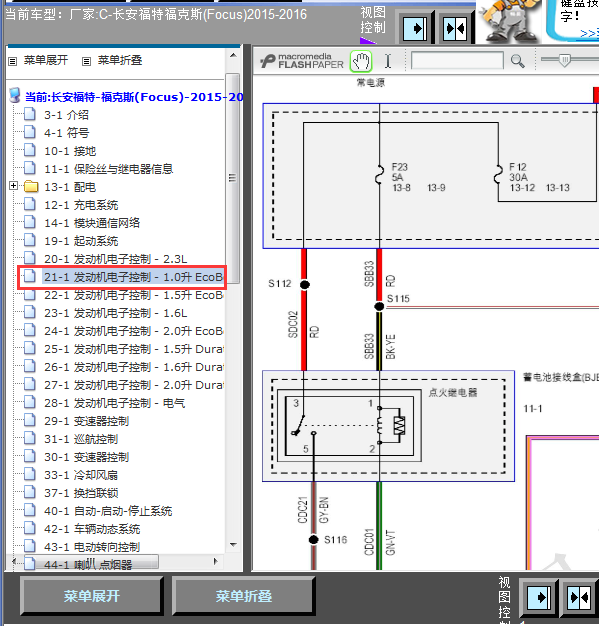Click the >> link in the top-right banner
The width and height of the screenshot is (599, 626).
click(x=589, y=34)
